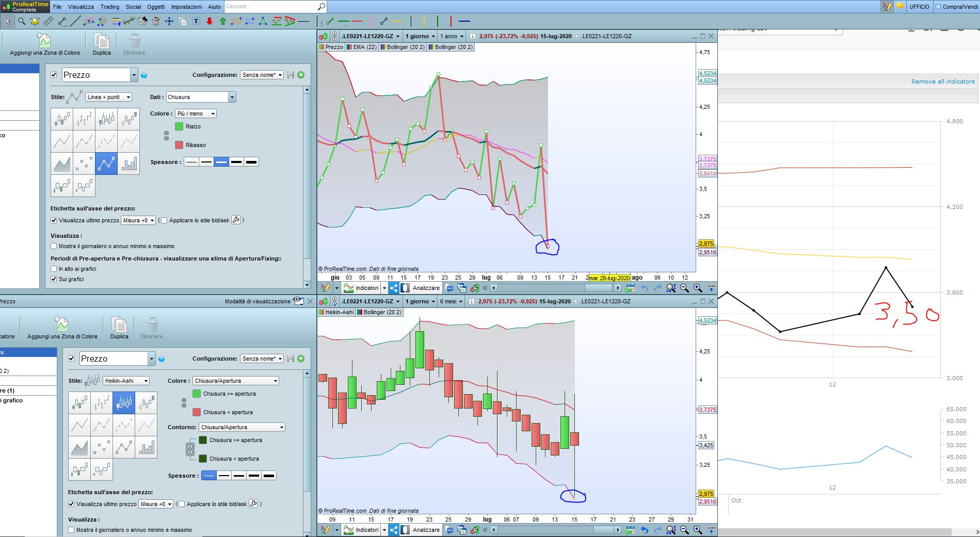Pick the green Rialzo colour swatch
Screen dimensions: 980x537
(179, 126)
